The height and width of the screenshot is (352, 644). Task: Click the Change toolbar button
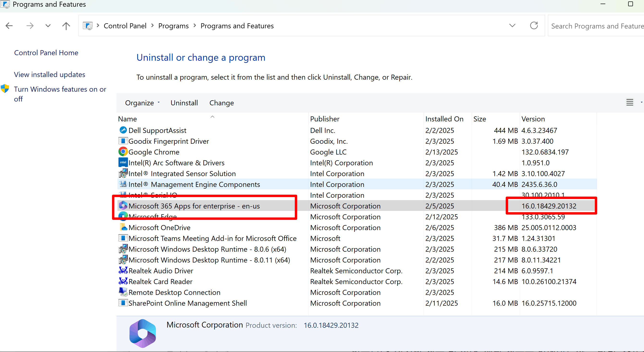pyautogui.click(x=222, y=103)
